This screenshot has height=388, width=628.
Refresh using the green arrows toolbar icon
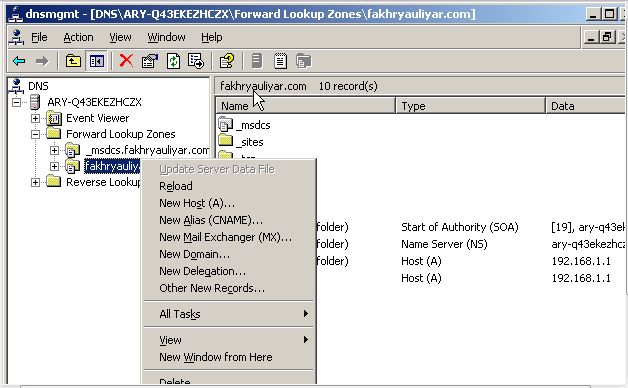(173, 61)
